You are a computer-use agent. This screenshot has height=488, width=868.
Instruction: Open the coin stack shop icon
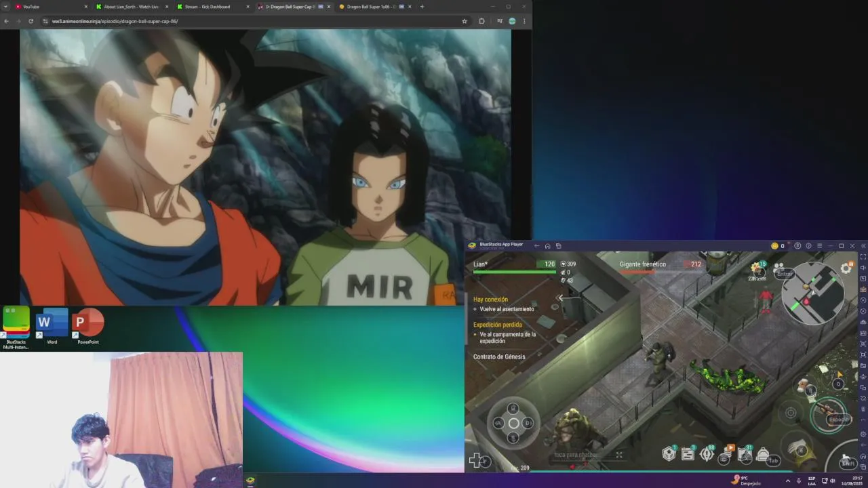(x=725, y=455)
